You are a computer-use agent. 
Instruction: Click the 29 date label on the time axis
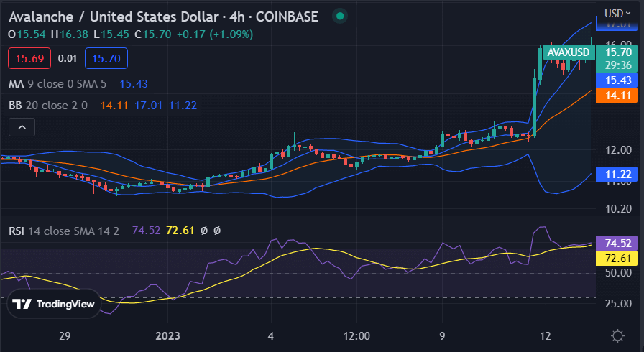tap(65, 336)
